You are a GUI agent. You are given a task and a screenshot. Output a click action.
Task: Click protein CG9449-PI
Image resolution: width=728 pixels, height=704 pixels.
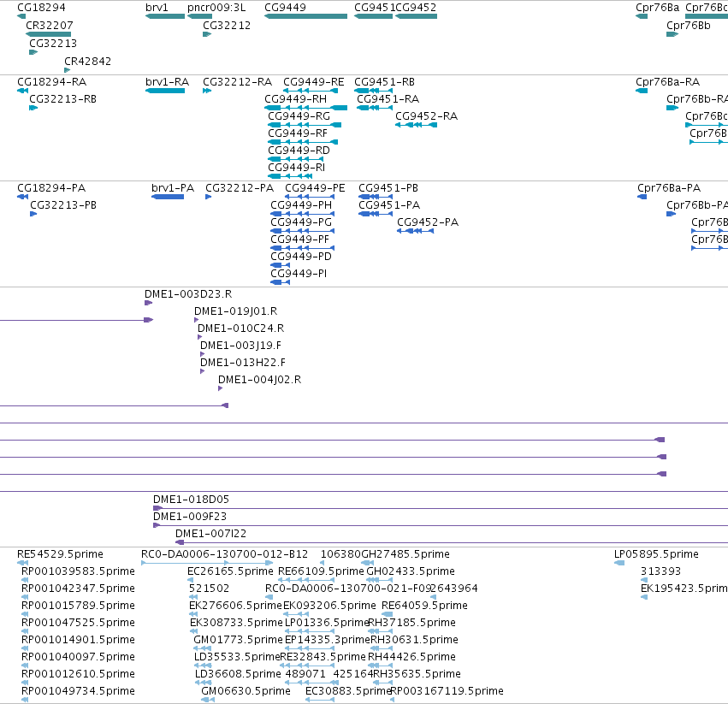(x=299, y=274)
